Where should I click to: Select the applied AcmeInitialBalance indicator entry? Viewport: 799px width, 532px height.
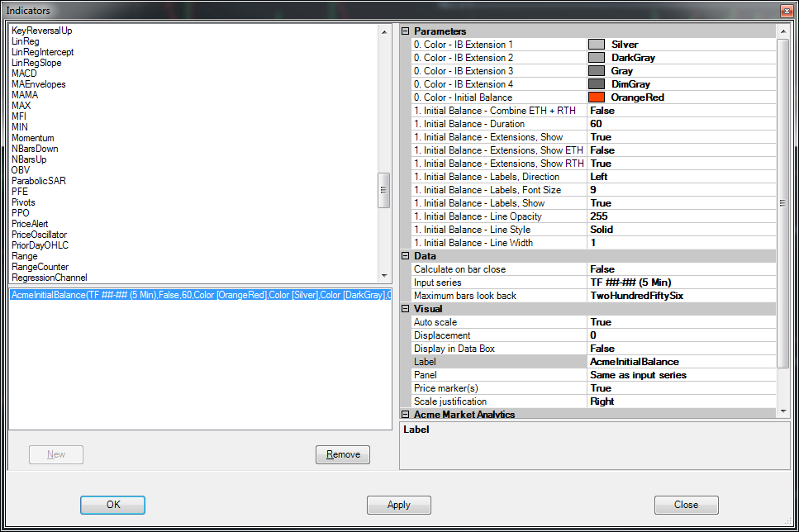[198, 296]
